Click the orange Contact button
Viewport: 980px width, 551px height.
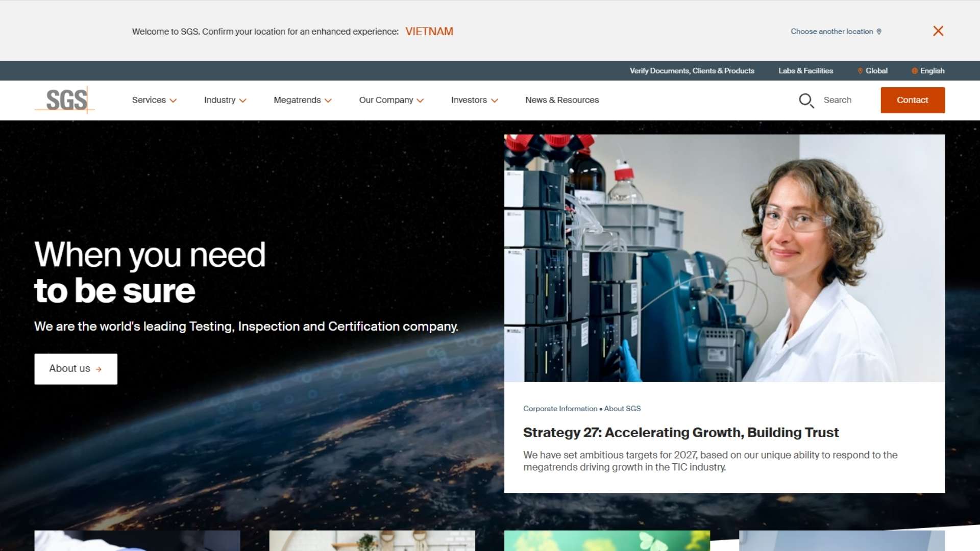[912, 101]
